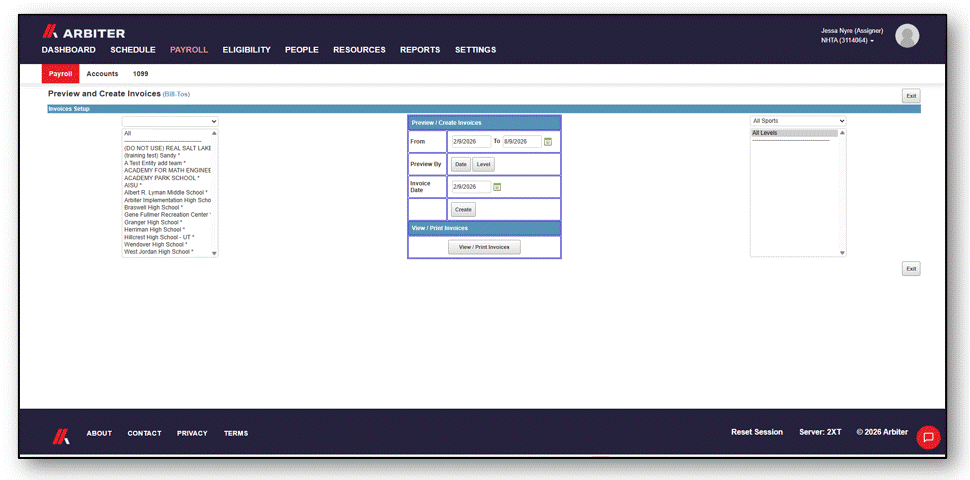Switch to the 1099 sub-tab
This screenshot has height=480, width=970.
tap(140, 74)
